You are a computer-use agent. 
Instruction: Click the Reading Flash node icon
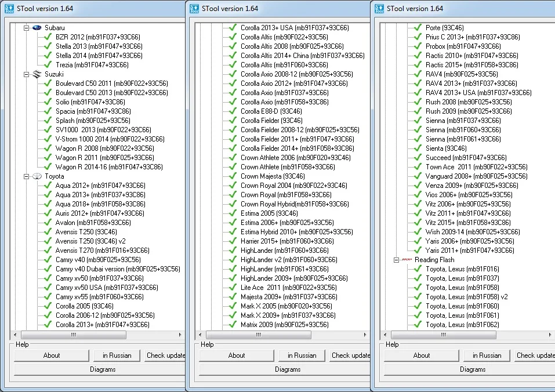click(x=407, y=260)
